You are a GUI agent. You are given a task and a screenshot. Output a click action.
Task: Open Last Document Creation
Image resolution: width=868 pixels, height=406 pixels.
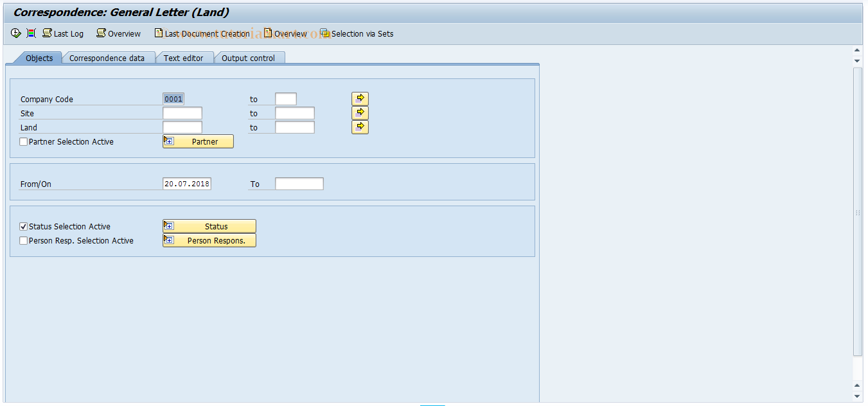[x=202, y=33]
